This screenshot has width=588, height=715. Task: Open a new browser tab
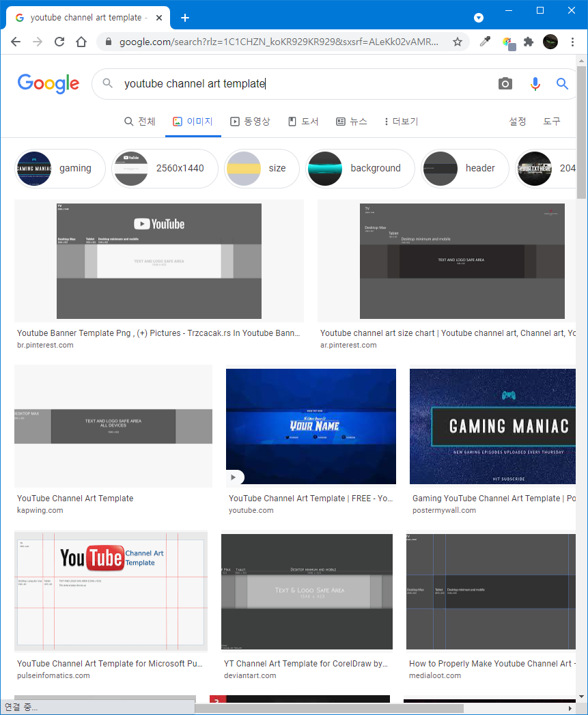point(185,18)
